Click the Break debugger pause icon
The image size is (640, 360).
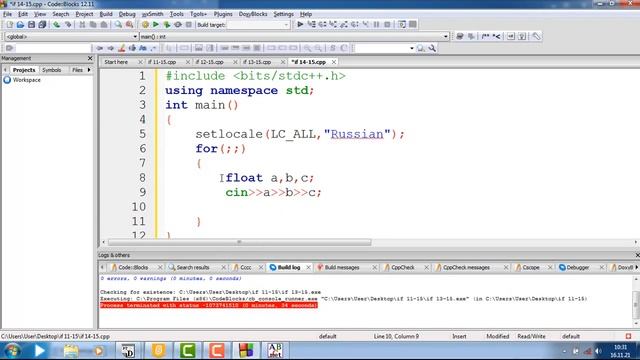[x=376, y=24]
